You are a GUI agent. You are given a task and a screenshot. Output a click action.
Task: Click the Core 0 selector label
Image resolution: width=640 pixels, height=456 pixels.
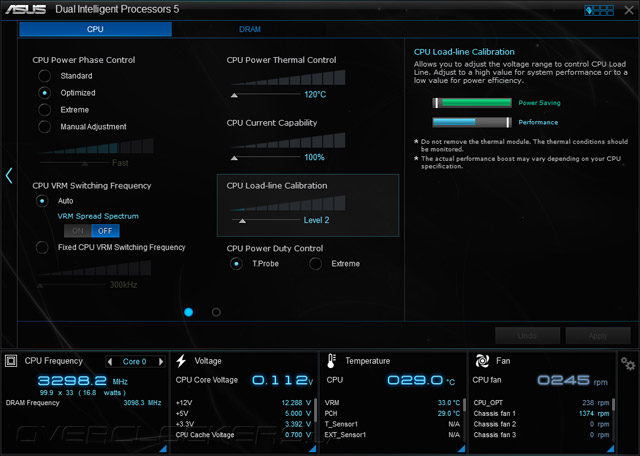pyautogui.click(x=134, y=362)
